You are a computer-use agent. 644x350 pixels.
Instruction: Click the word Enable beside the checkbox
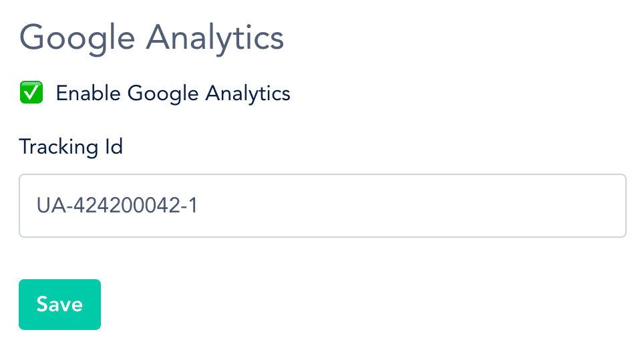pyautogui.click(x=88, y=93)
